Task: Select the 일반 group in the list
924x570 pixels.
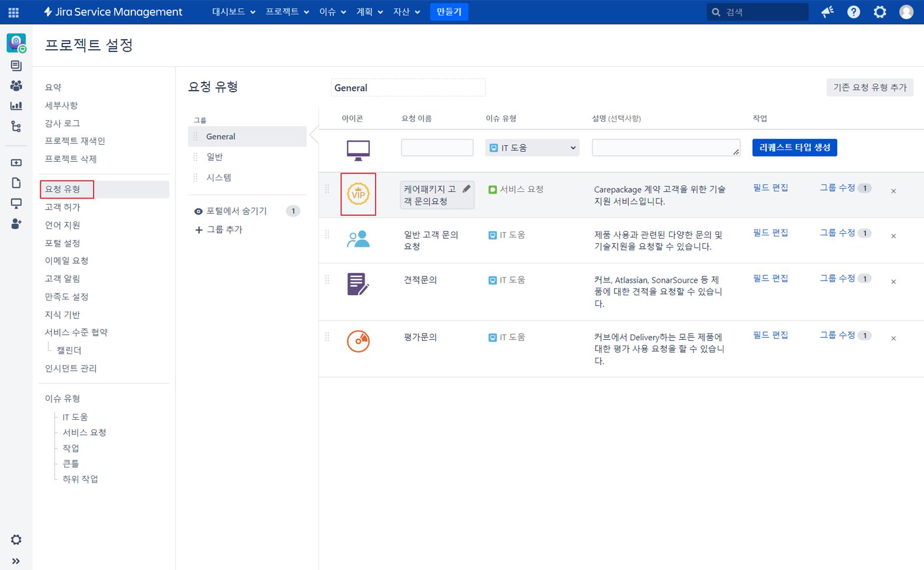Action: [215, 157]
